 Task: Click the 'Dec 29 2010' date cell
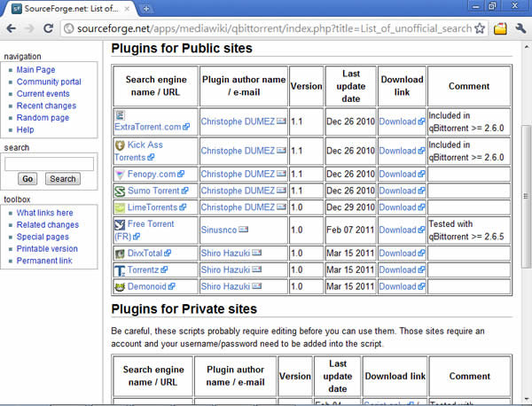click(x=350, y=207)
